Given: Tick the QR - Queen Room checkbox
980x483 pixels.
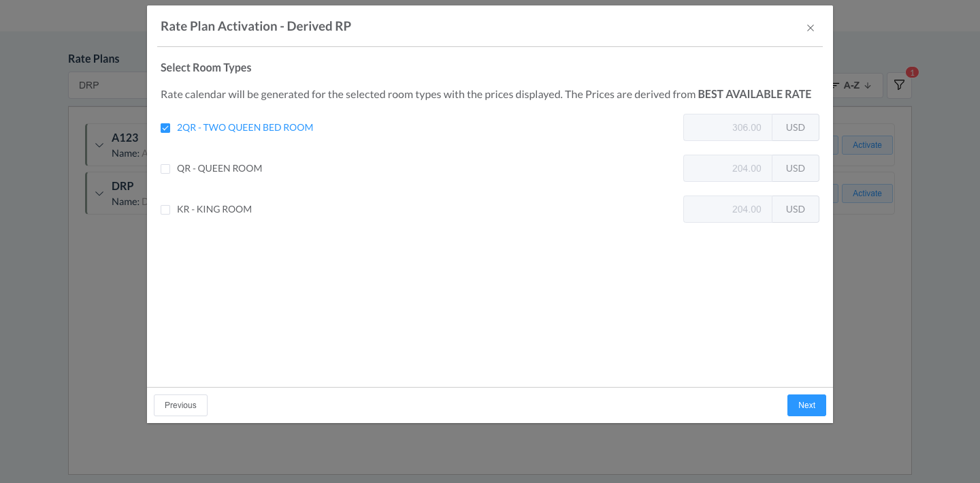Looking at the screenshot, I should 165,169.
